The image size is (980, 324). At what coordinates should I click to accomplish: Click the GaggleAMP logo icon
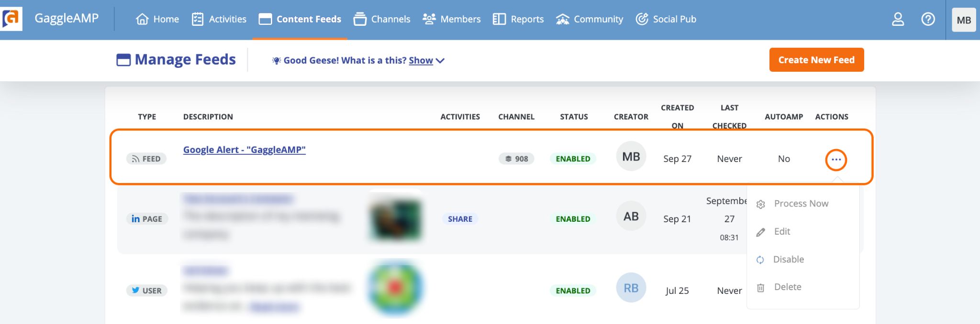[x=11, y=19]
